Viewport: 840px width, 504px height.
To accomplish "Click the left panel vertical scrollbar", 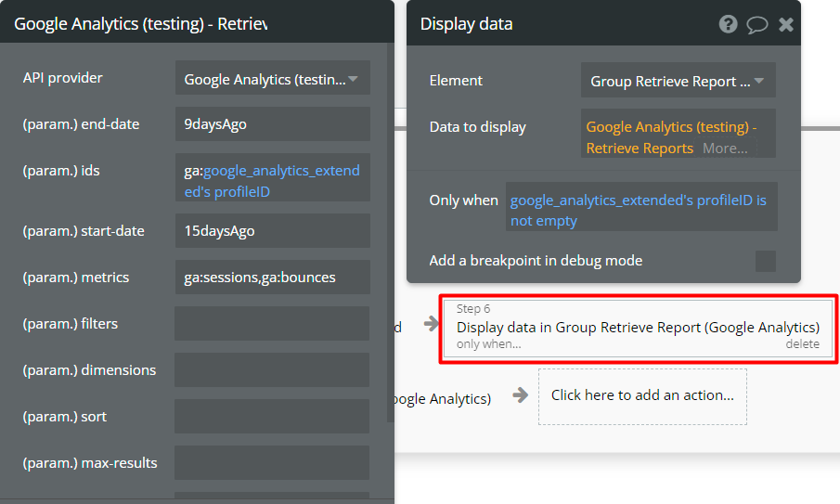I will click(391, 233).
